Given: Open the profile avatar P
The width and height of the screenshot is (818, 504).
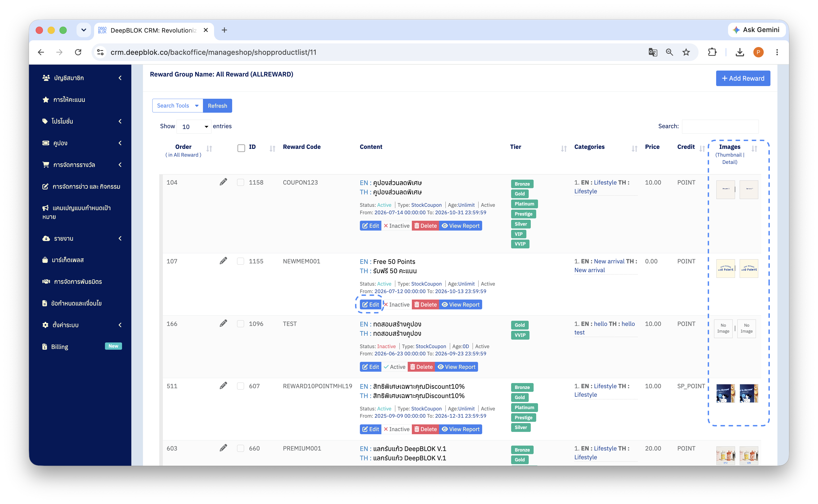Looking at the screenshot, I should 758,52.
